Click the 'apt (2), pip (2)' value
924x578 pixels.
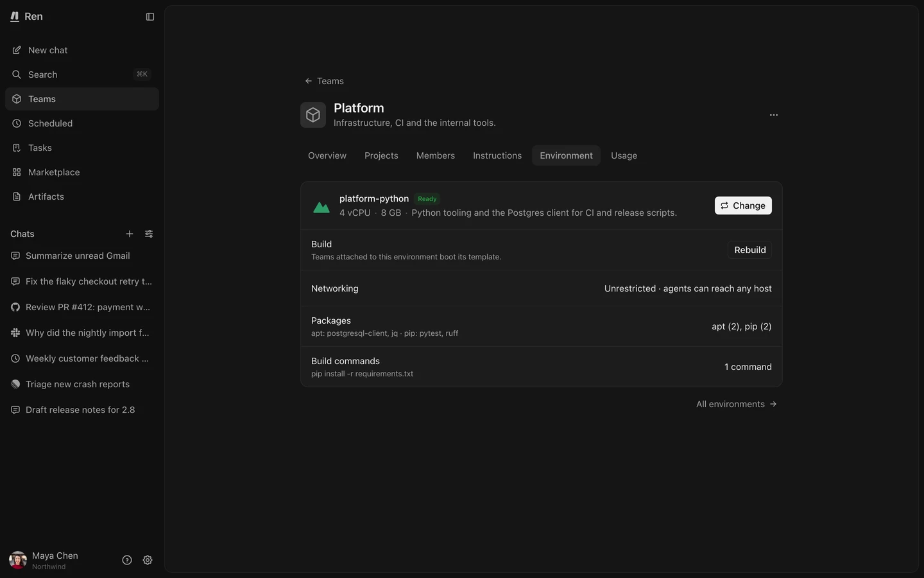pos(742,326)
